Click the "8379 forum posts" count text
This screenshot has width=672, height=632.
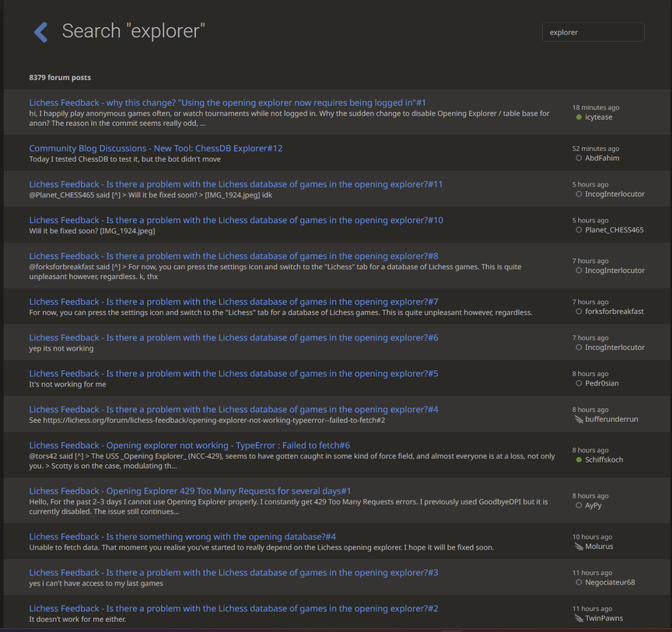(x=60, y=78)
